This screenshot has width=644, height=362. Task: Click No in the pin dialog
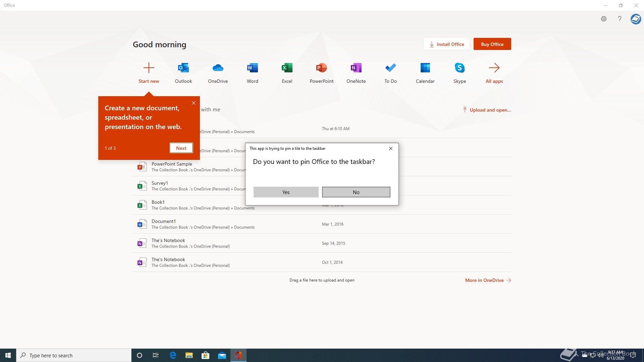[x=356, y=192]
